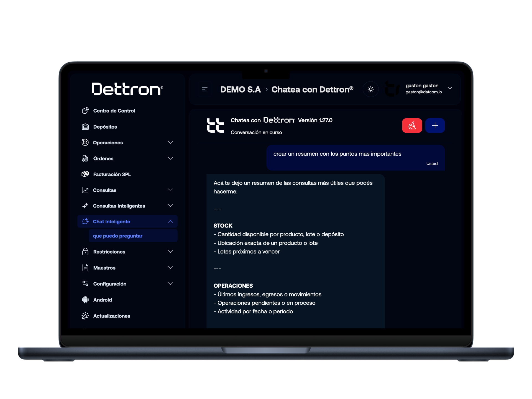The height and width of the screenshot is (399, 532).
Task: Click 'Conversación en curso' status text
Action: point(256,132)
